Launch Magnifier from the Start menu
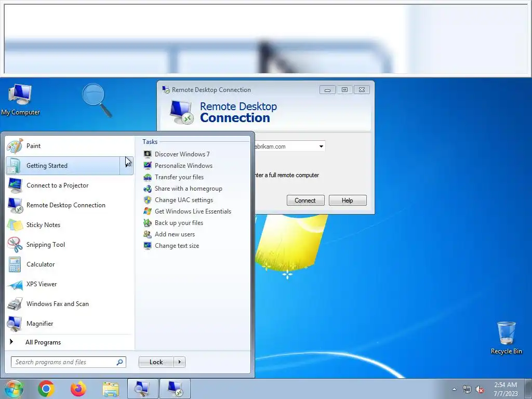 [x=70, y=323]
